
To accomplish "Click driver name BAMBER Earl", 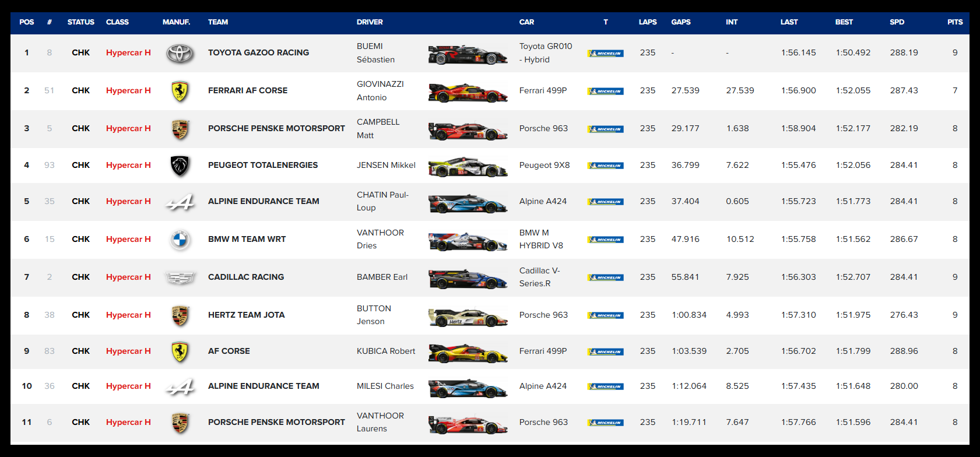I will [382, 277].
